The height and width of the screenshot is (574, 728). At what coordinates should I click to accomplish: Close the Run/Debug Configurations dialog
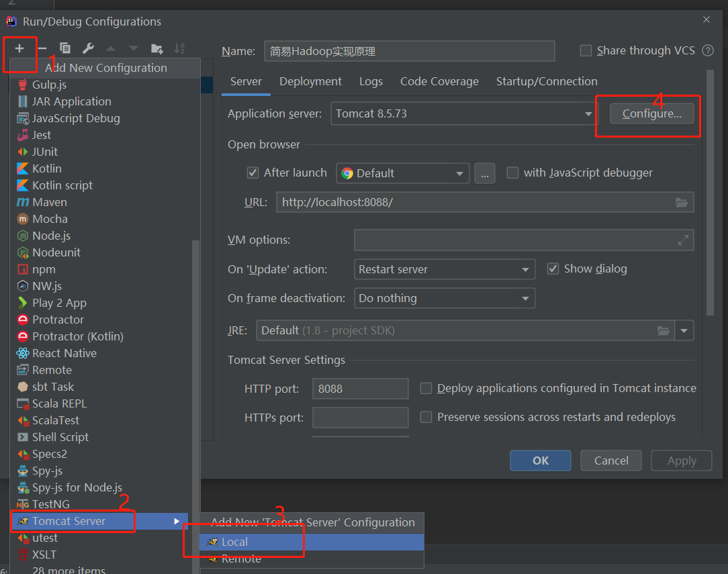pos(707,19)
